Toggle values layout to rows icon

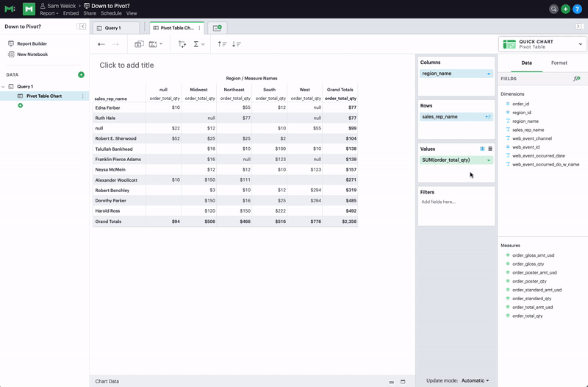pyautogui.click(x=490, y=149)
